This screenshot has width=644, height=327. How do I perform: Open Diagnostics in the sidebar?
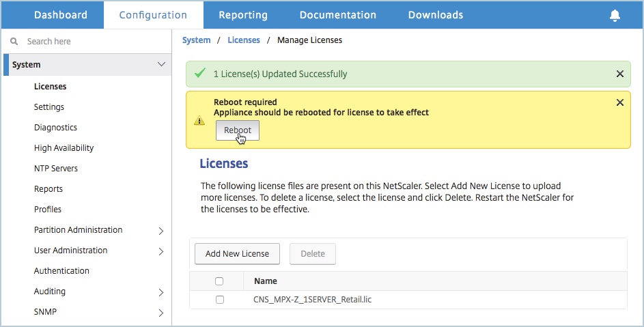point(55,128)
